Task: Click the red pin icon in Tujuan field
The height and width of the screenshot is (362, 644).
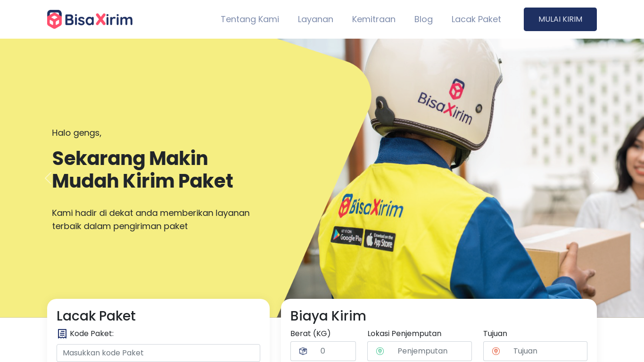Action: (495, 351)
